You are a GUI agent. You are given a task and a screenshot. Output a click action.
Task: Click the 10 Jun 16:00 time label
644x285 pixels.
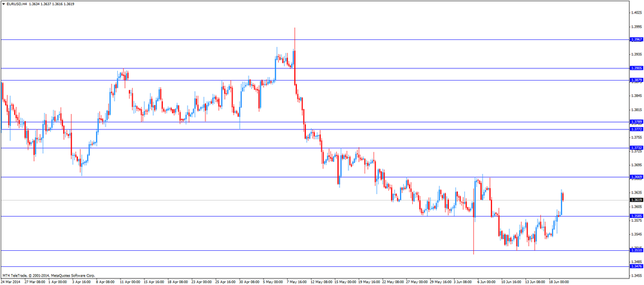pos(511,282)
